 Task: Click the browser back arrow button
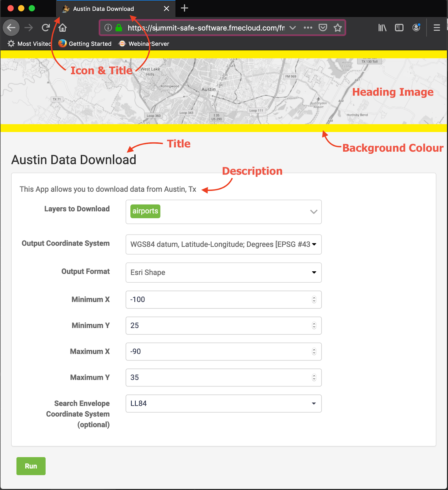11,28
